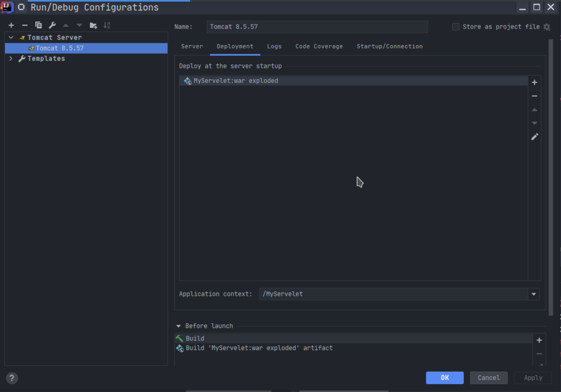Open help with question mark icon
The height and width of the screenshot is (392, 561).
pos(12,378)
